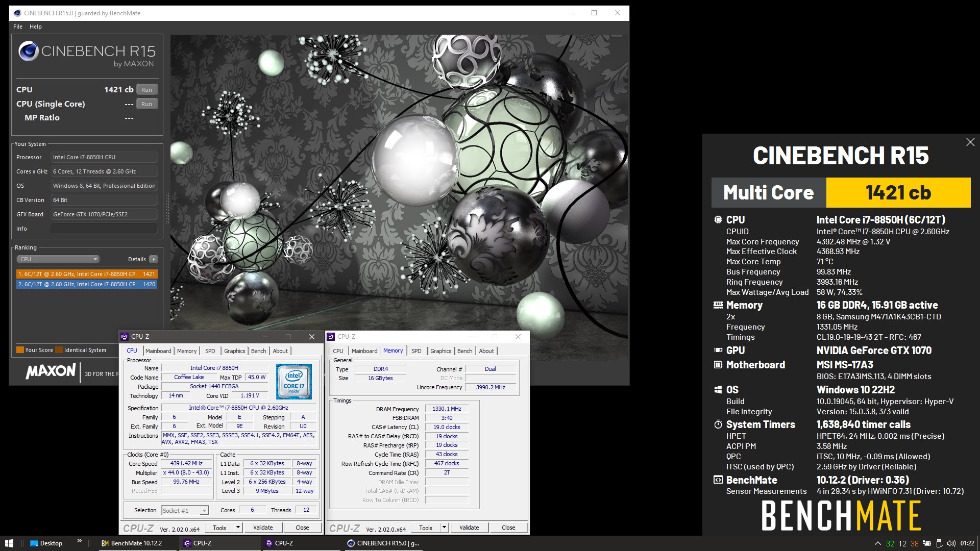Click the yellow 1421 cb Multi Core score
The image size is (980, 551).
[x=898, y=192]
